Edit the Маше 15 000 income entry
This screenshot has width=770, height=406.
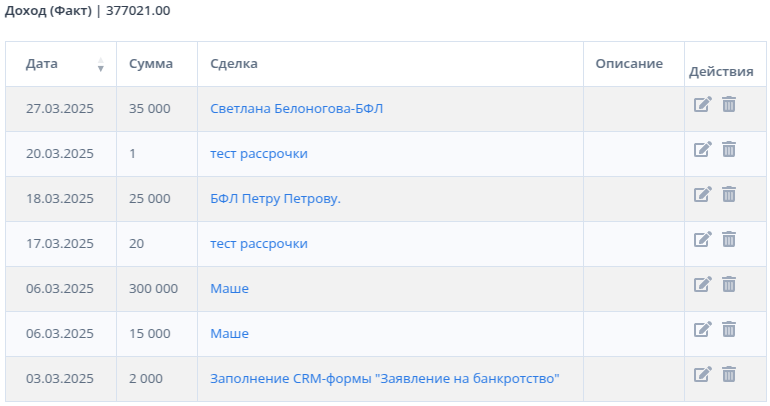click(702, 329)
